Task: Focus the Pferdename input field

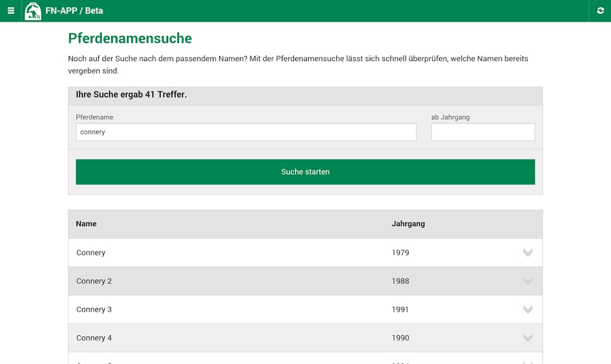Action: (246, 132)
